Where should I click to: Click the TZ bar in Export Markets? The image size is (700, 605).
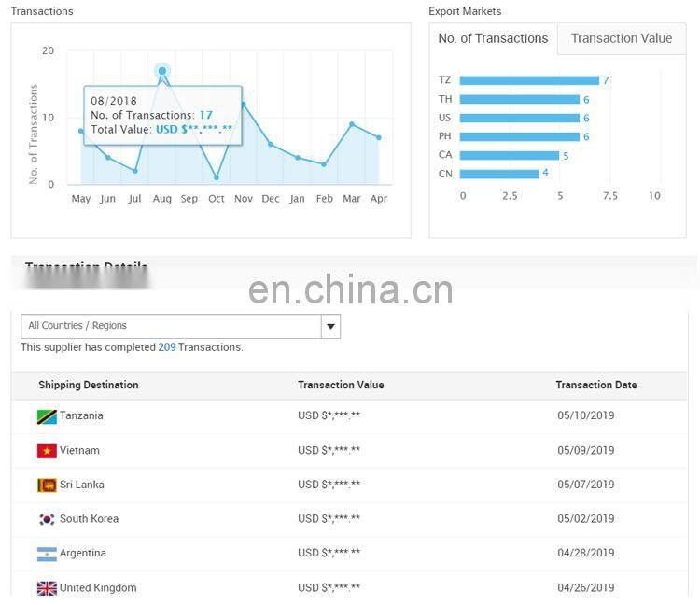coord(528,80)
